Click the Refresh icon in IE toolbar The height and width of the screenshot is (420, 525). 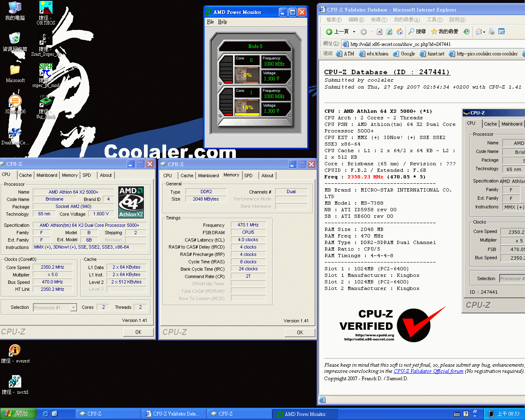pyautogui.click(x=389, y=32)
